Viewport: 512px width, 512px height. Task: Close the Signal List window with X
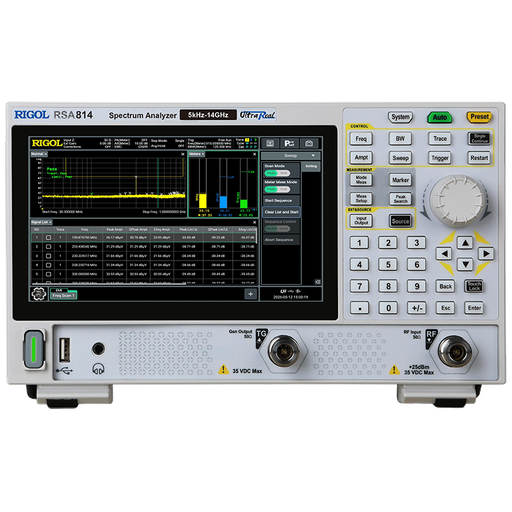tap(255, 222)
